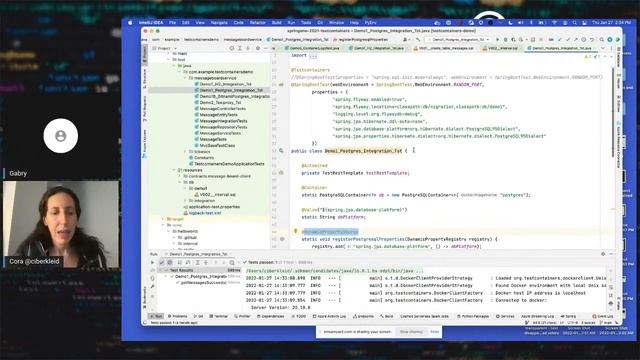Open the Tools menu
640x360 pixels.
[x=306, y=22]
